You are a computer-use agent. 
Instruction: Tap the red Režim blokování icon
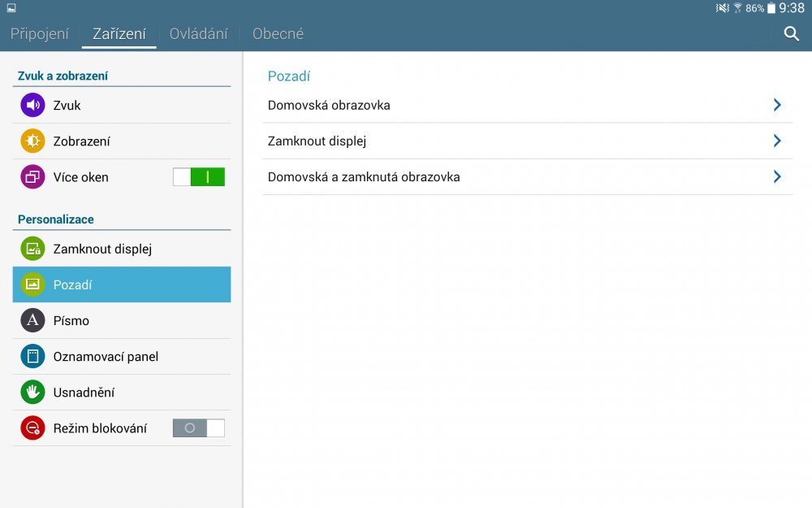tap(32, 428)
